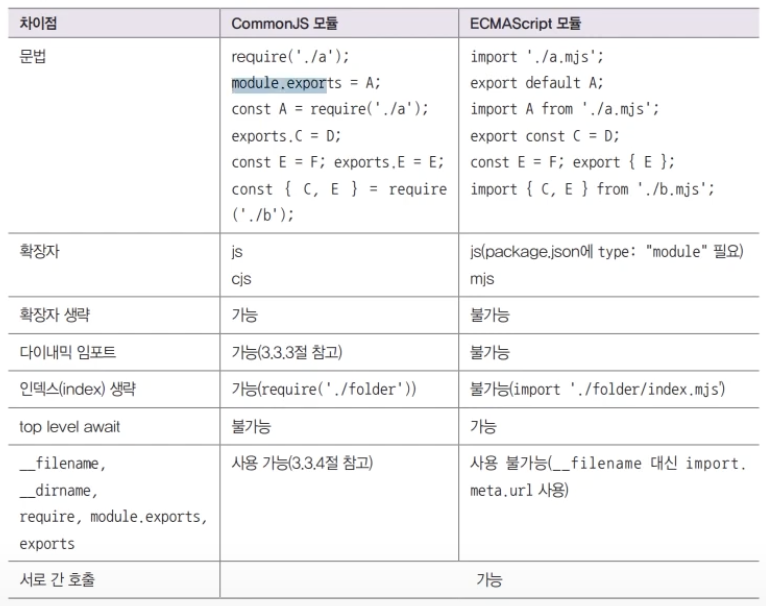766x606 pixels.
Task: Click the 문법 row label
Action: coord(32,57)
